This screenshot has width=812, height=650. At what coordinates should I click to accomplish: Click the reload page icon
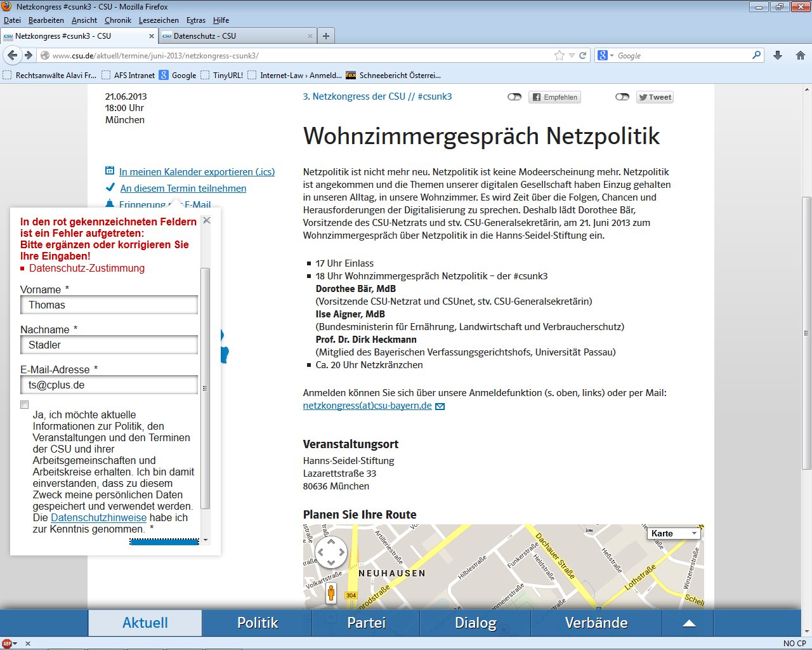click(583, 55)
